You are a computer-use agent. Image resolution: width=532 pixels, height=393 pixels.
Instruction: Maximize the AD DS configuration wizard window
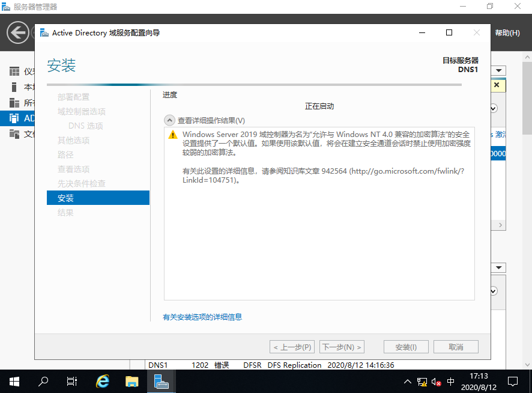click(x=449, y=32)
